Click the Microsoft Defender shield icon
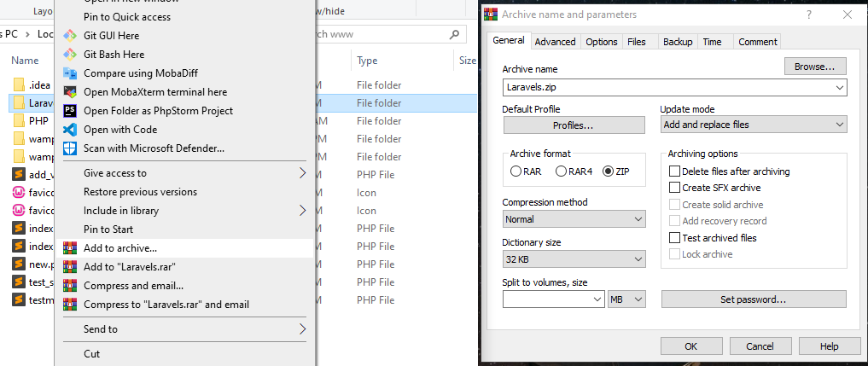 coord(70,148)
